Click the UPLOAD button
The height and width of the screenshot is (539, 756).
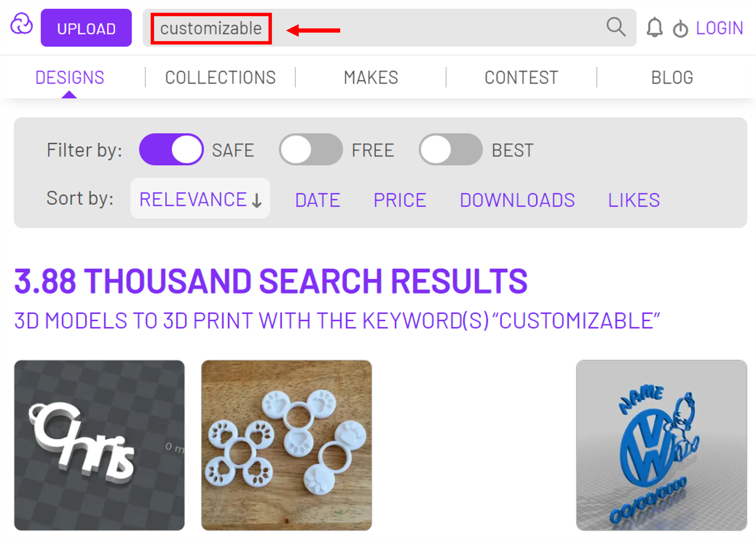point(86,28)
